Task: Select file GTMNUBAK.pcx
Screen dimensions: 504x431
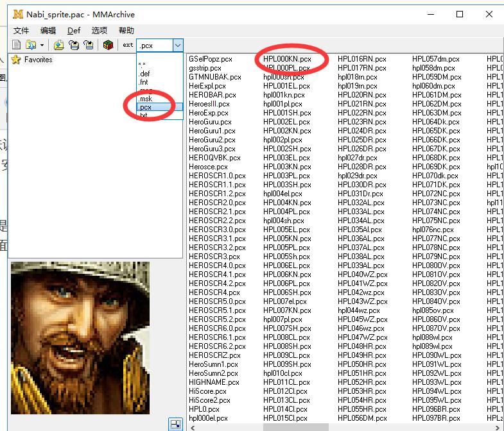Action: click(214, 77)
